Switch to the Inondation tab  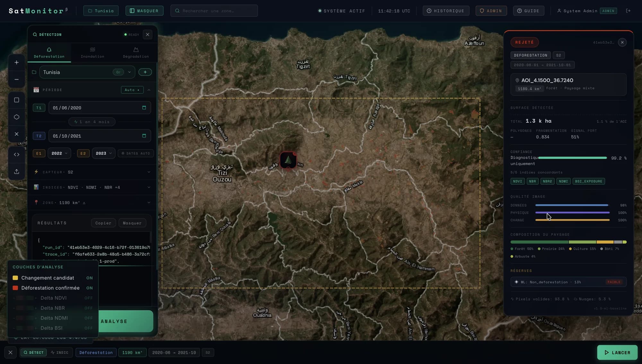(x=92, y=53)
